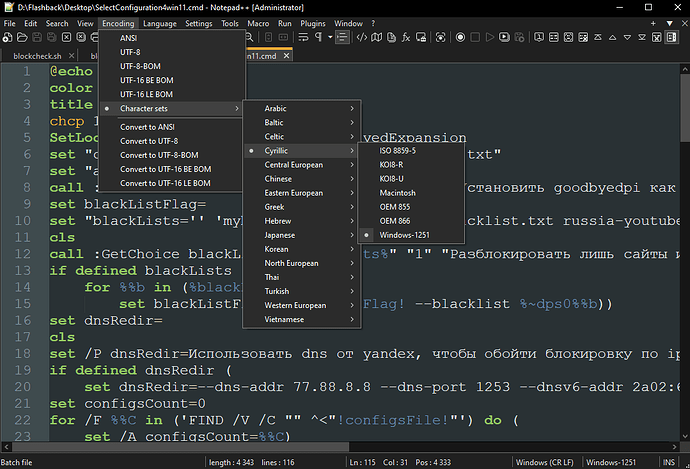Open the Function List fx icon

(406, 37)
